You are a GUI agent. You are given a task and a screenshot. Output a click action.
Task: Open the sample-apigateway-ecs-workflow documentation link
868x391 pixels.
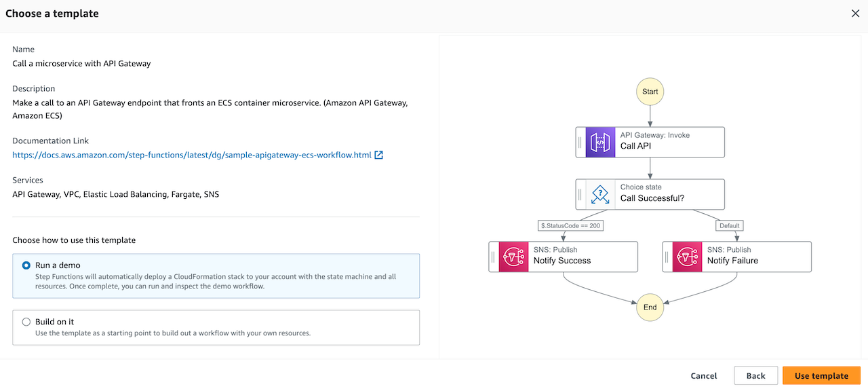(192, 155)
